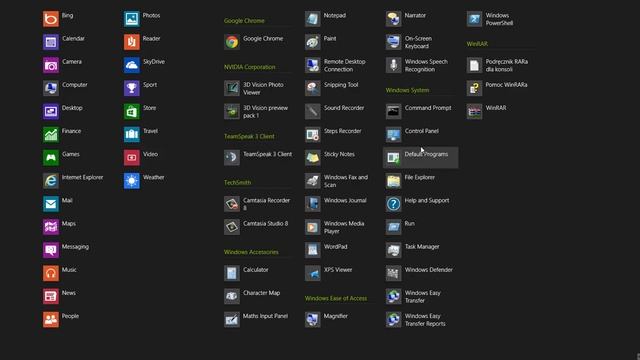Launch the Video app icon
640x360 pixels.
tap(132, 158)
